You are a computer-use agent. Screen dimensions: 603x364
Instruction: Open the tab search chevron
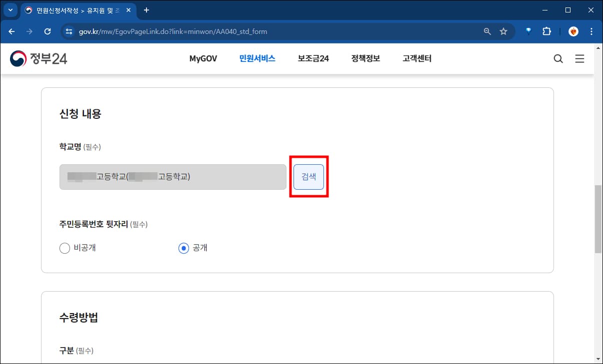[x=10, y=10]
